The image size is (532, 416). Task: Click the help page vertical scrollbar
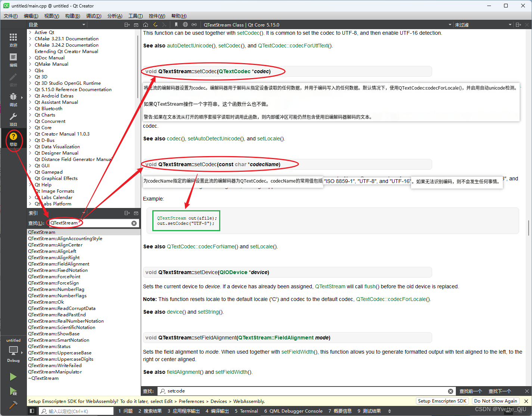click(x=529, y=228)
